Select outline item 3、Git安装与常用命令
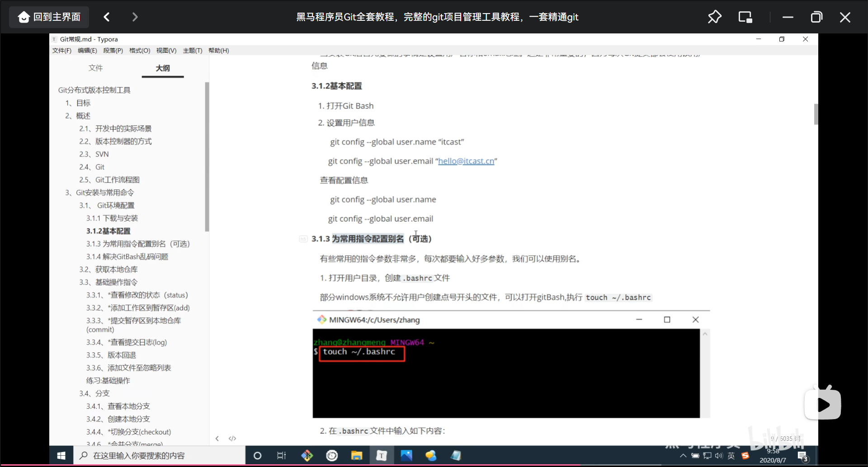 coord(99,193)
